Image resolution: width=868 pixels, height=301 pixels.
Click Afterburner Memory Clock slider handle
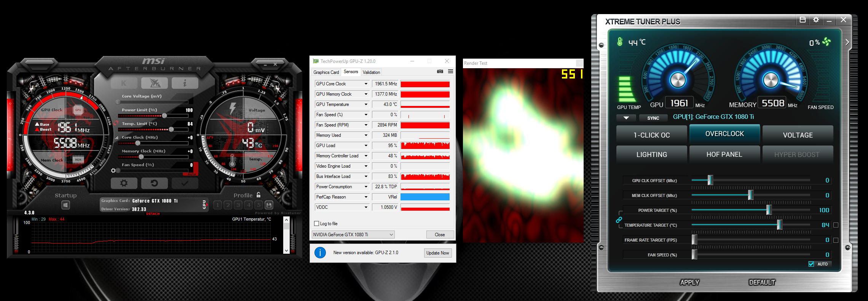(x=141, y=157)
